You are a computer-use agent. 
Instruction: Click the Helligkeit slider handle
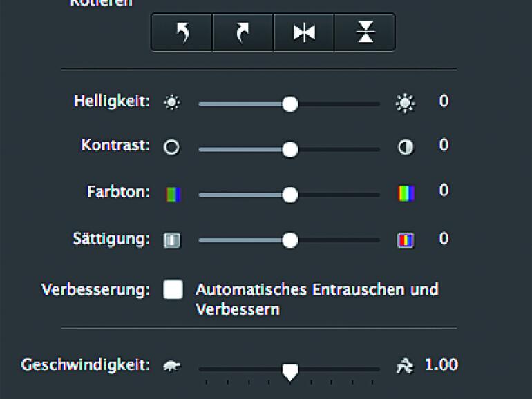point(290,104)
